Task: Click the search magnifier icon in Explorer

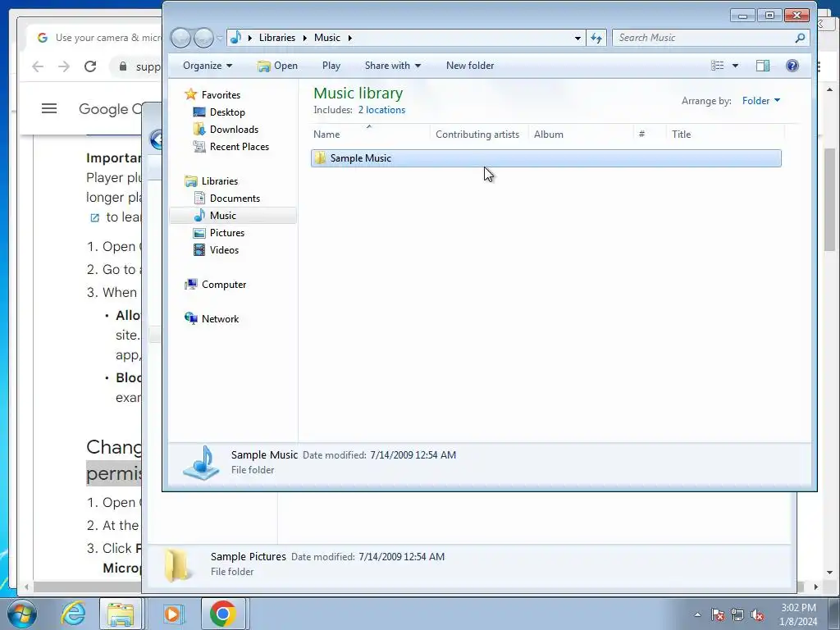Action: point(800,38)
